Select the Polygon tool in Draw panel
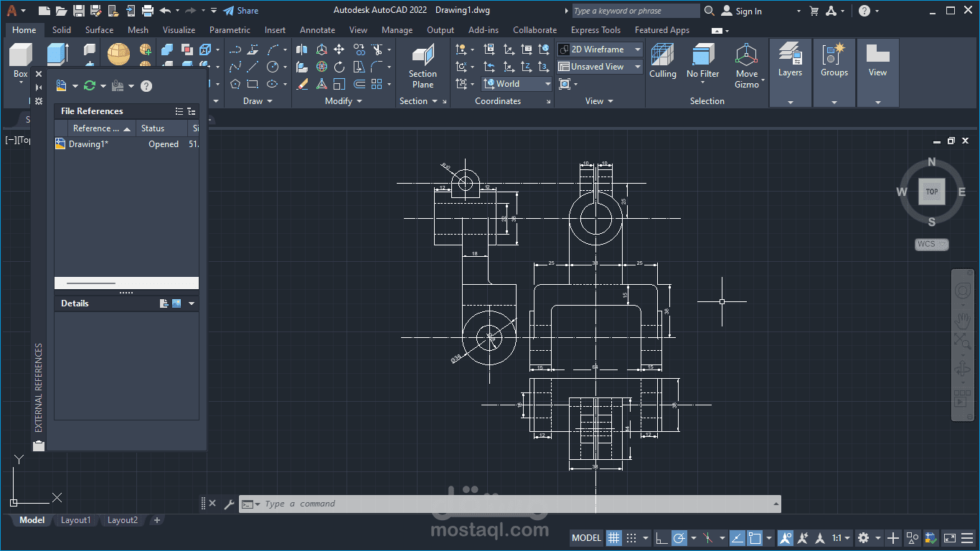 point(235,84)
